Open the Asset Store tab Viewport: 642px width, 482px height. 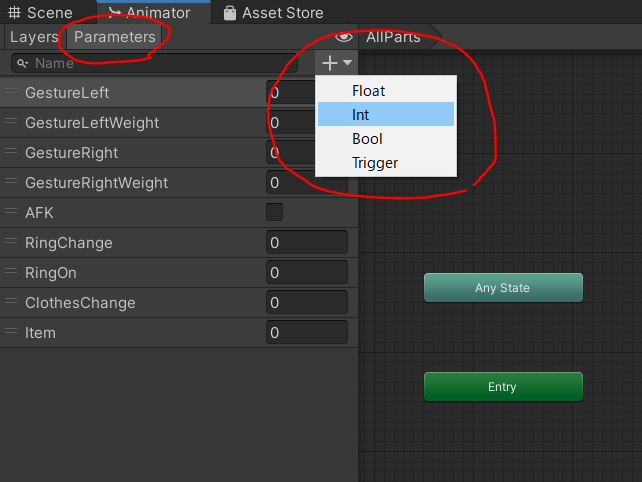(x=273, y=13)
